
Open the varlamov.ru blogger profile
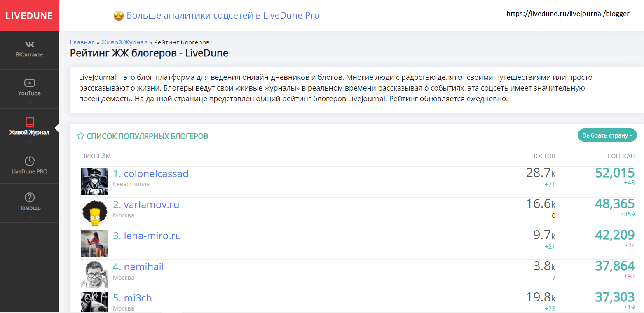click(x=152, y=204)
